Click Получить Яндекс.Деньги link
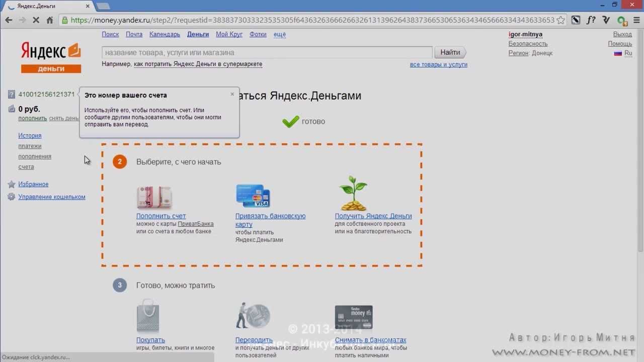 tap(373, 216)
